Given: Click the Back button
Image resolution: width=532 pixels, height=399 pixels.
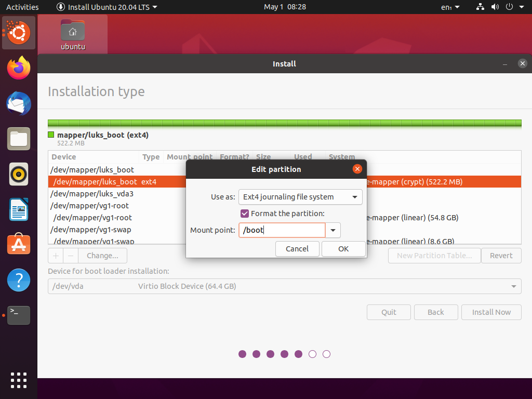Looking at the screenshot, I should [x=436, y=312].
